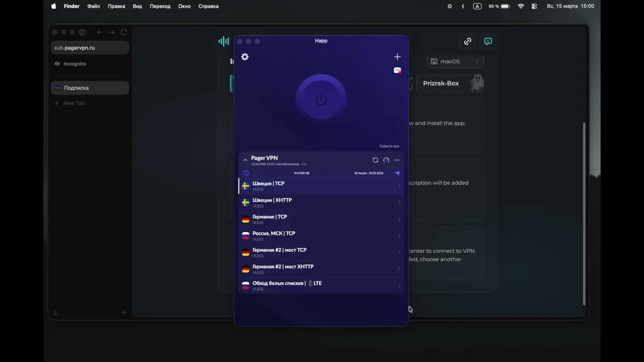Screen dimensions: 644x362
Task: Open details chevron for Россия, МСК | TCP
Action: tap(399, 236)
